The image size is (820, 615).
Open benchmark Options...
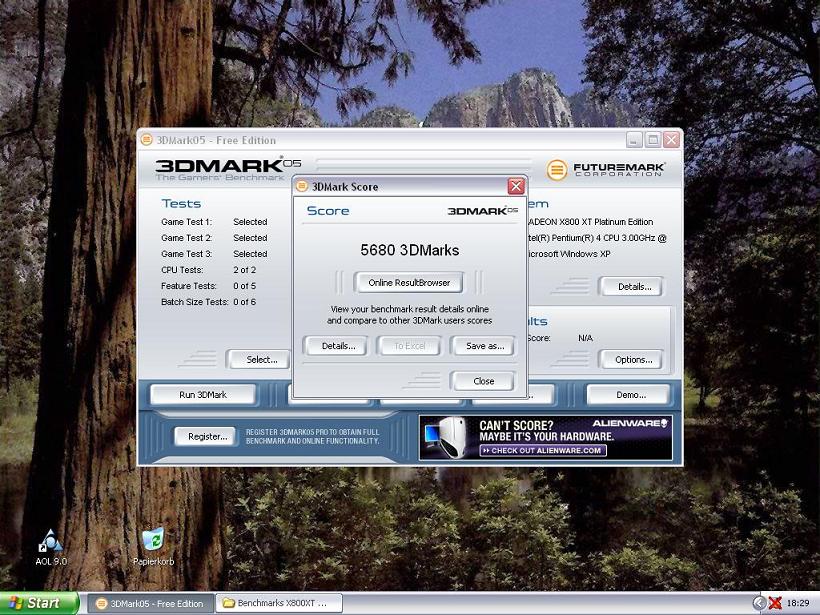coord(631,360)
